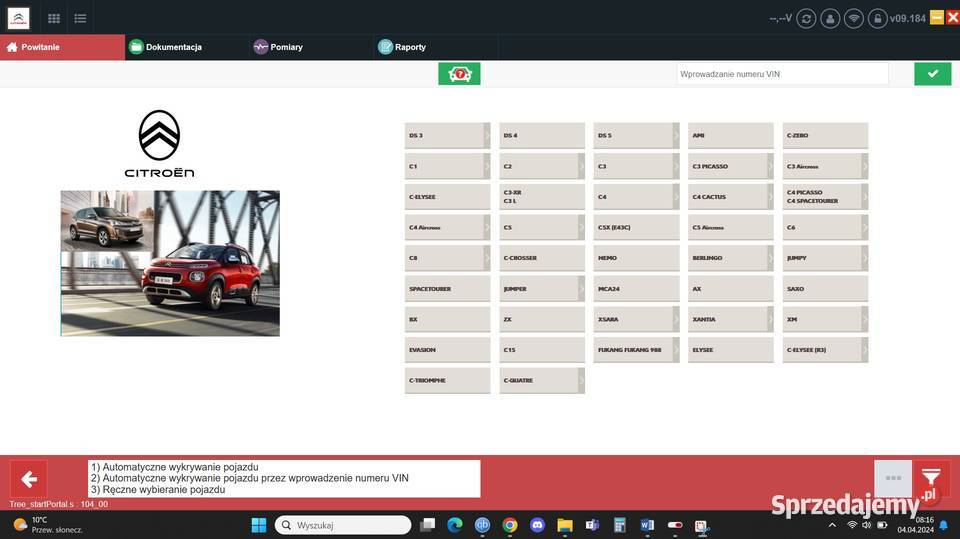Select the C6 model
This screenshot has height=539, width=960.
coord(825,227)
